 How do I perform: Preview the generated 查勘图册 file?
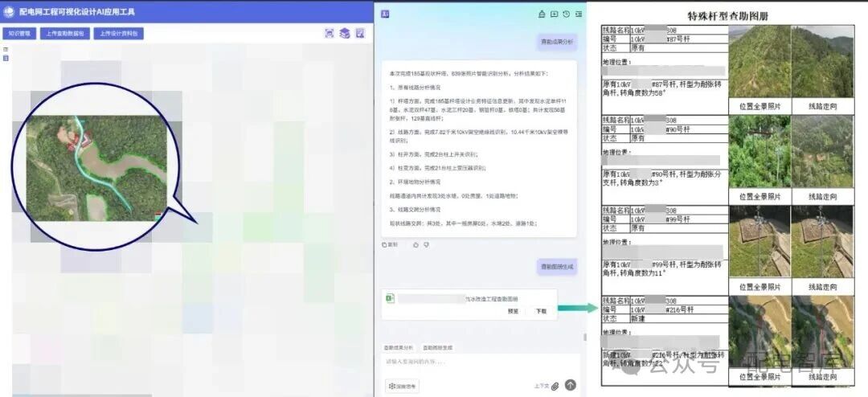[512, 311]
